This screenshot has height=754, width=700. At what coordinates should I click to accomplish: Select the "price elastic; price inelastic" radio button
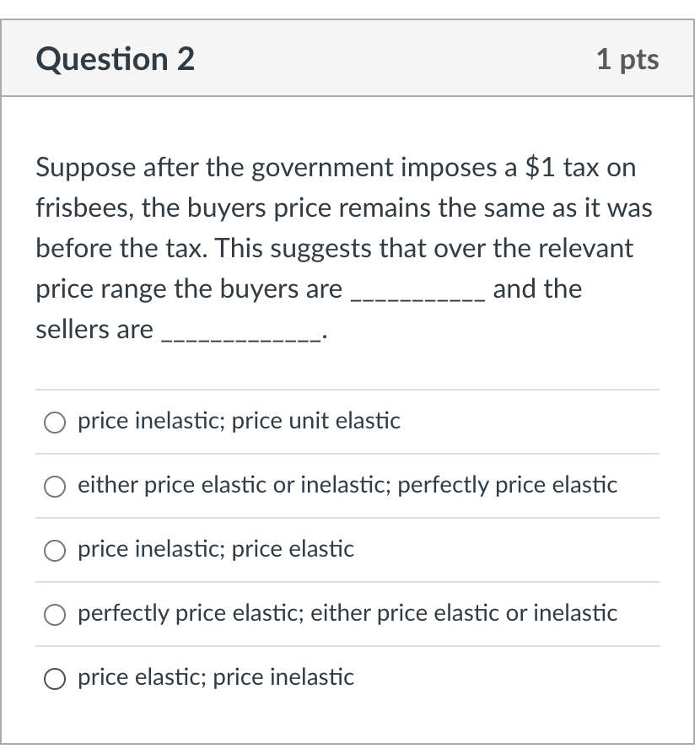tap(56, 678)
